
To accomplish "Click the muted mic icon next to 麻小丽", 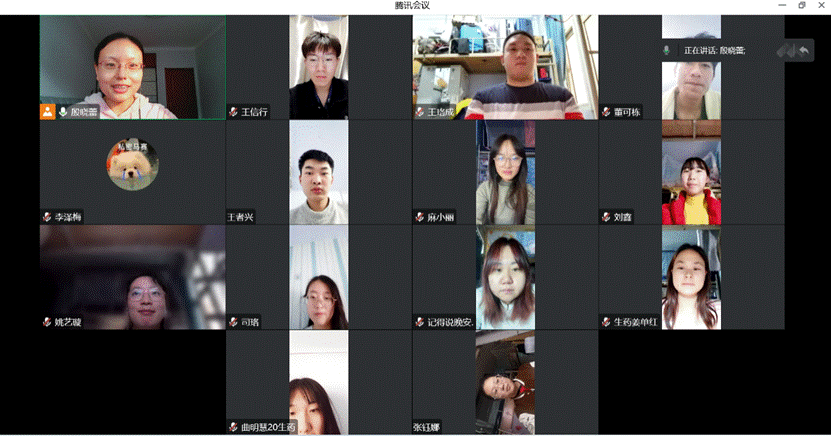I will pyautogui.click(x=420, y=217).
